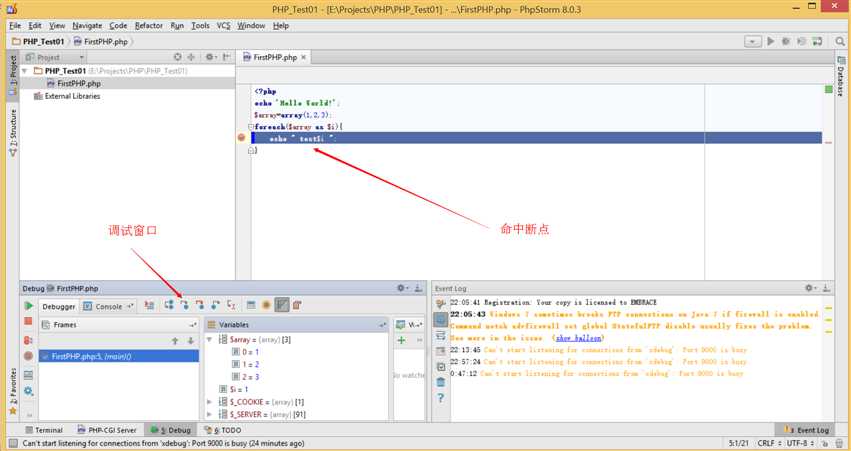Open Debug panel settings gear
The width and height of the screenshot is (851, 451).
click(x=402, y=288)
